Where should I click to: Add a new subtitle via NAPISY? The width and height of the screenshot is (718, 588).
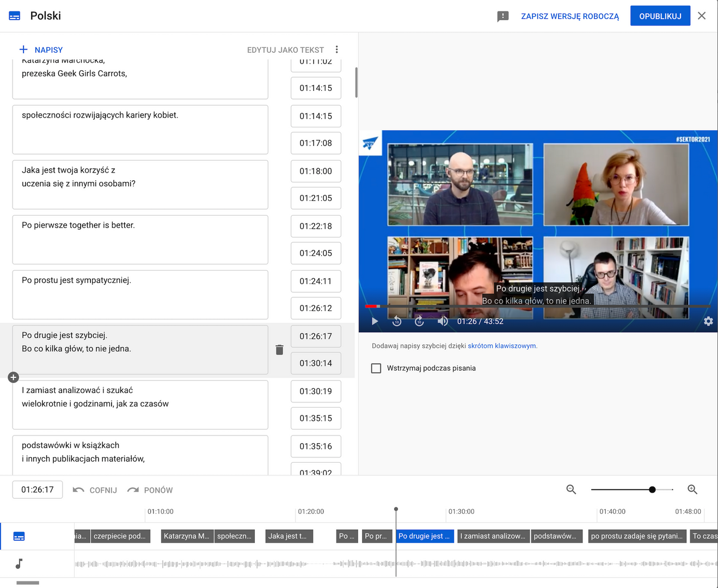coord(41,50)
